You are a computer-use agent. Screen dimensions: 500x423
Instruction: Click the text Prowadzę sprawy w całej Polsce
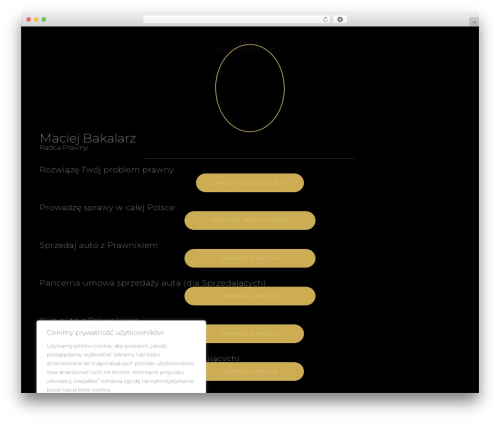[107, 207]
